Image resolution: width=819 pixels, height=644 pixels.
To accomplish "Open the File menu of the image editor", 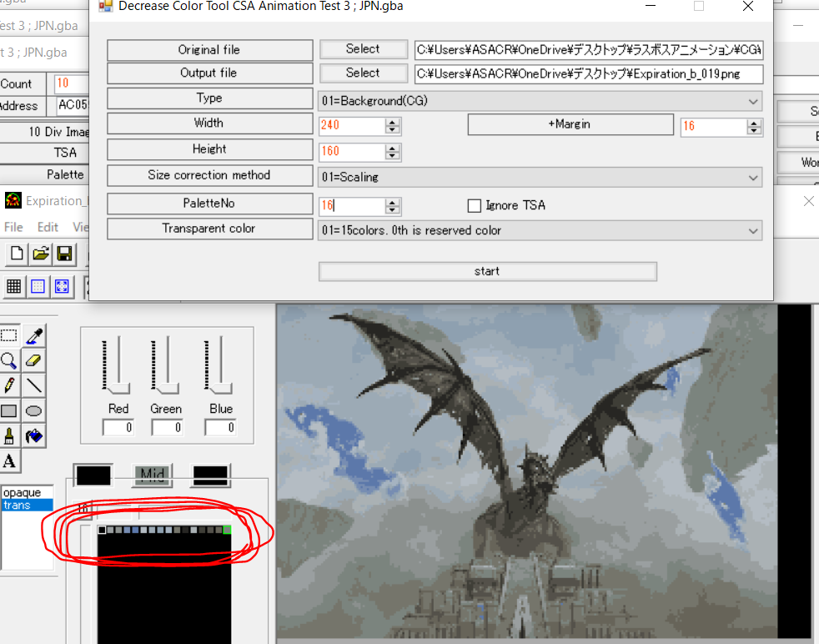I will coord(13,227).
